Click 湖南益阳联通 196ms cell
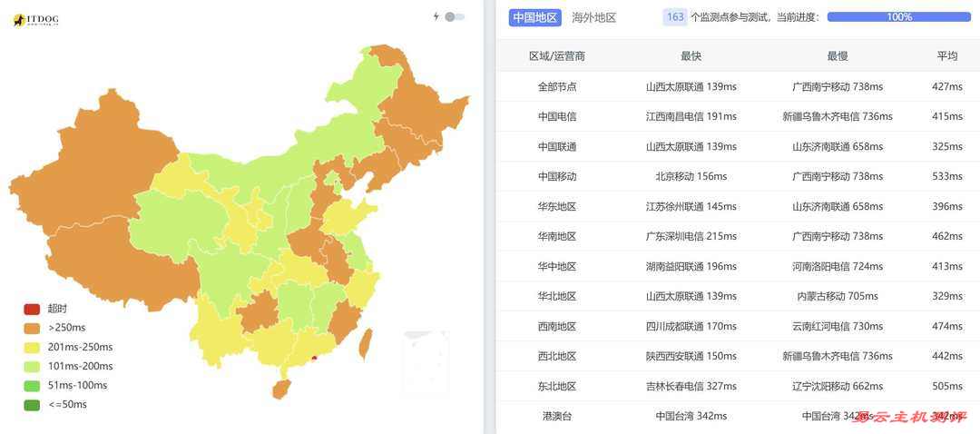This screenshot has width=980, height=434. [x=691, y=266]
